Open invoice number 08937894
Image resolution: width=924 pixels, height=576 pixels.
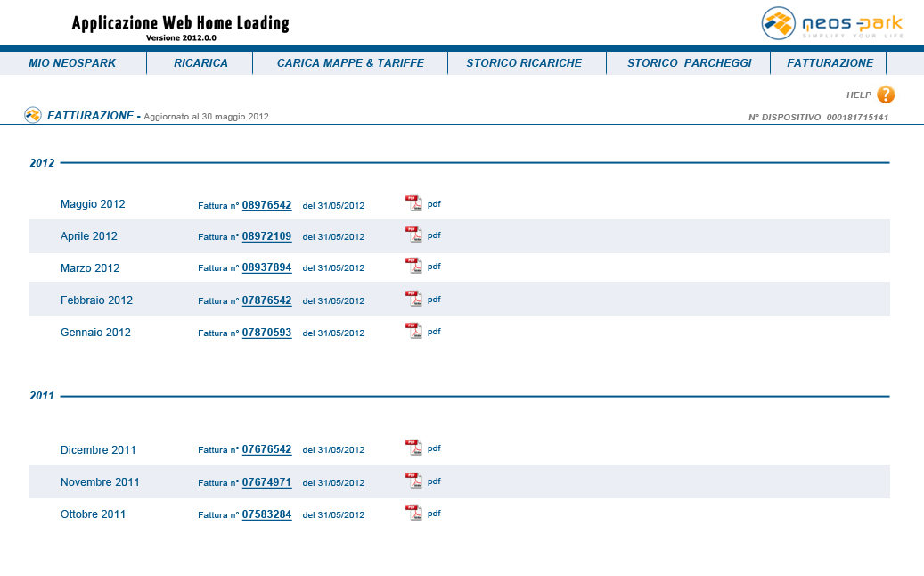click(267, 267)
